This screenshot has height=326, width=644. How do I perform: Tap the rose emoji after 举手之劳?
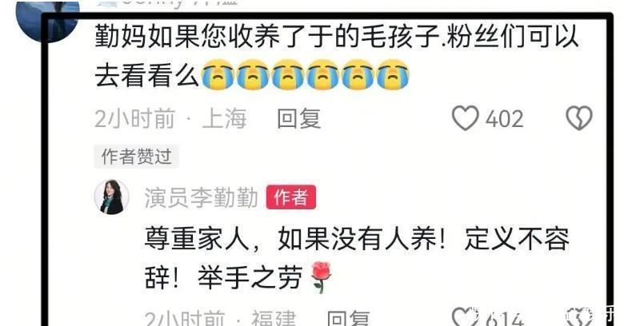(321, 277)
